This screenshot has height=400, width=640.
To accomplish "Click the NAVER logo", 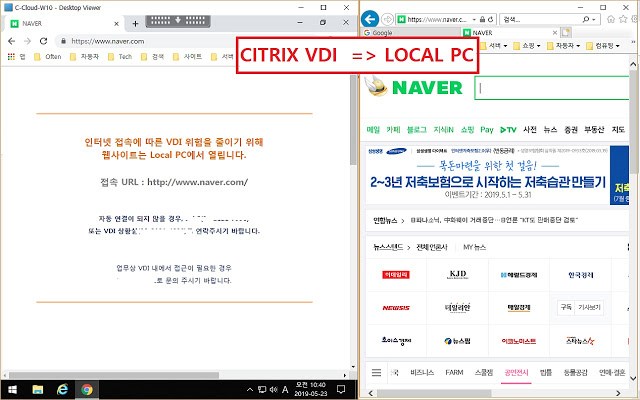I will (x=427, y=87).
